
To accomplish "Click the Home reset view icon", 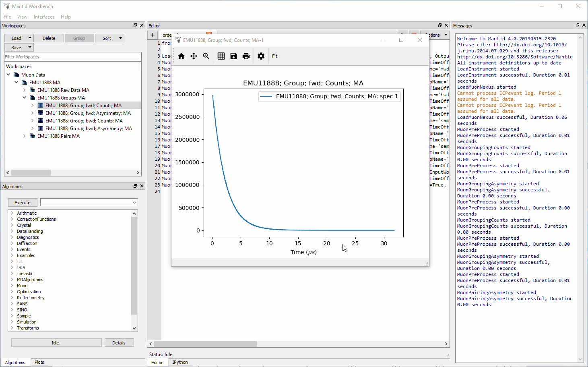I will pyautogui.click(x=181, y=56).
